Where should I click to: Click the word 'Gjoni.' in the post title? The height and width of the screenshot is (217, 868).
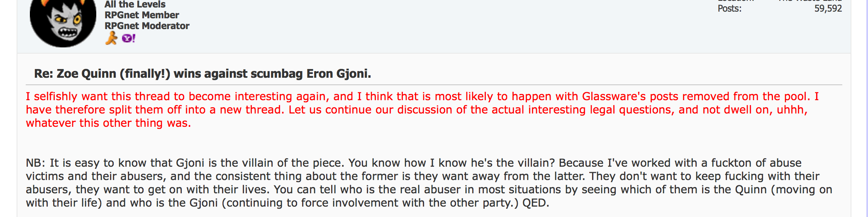pos(354,74)
